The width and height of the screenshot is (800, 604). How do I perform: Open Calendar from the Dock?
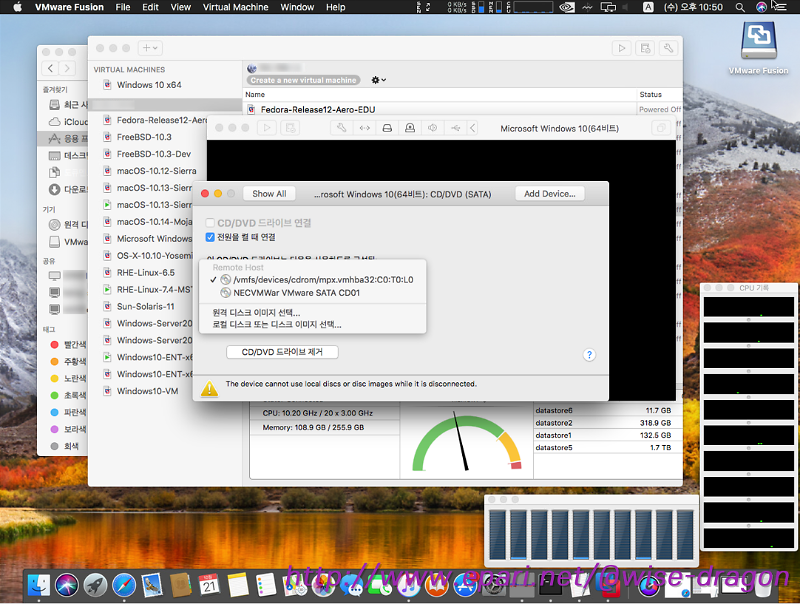[x=210, y=585]
